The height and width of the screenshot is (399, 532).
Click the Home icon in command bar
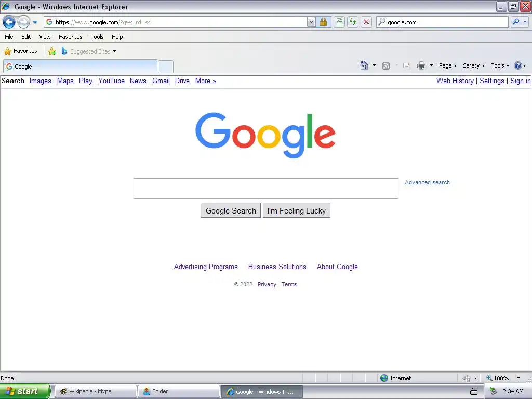click(x=364, y=65)
